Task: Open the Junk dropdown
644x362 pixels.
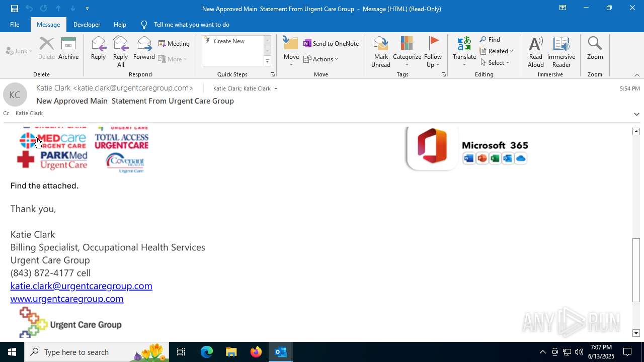Action: click(x=19, y=51)
